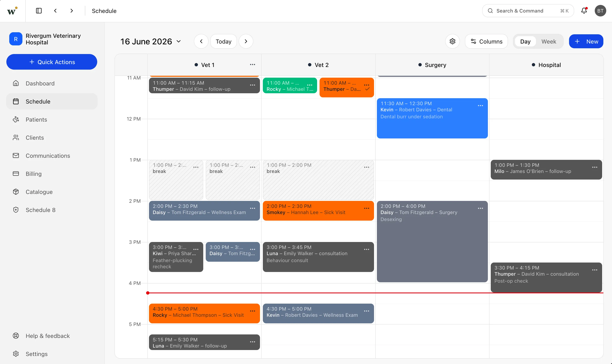Viewport: 612px width, 364px height.
Task: Open options for second Vet 1 break
Action: pos(253,167)
